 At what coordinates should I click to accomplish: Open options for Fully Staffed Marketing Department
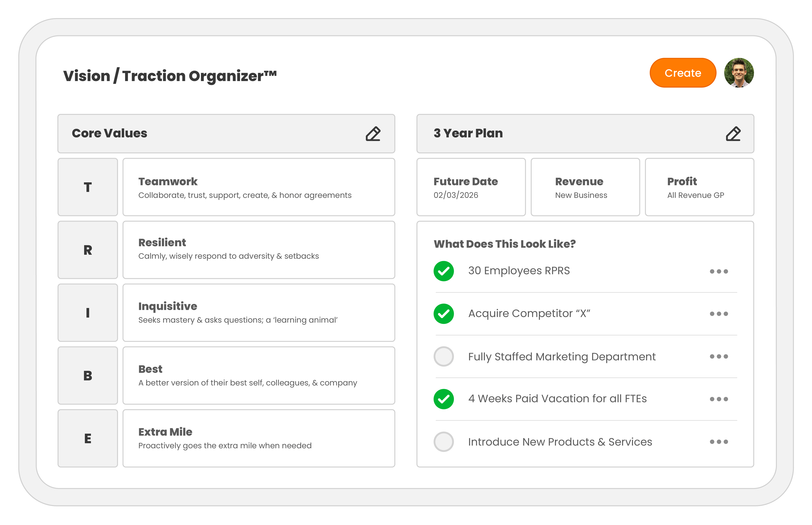[x=719, y=356]
